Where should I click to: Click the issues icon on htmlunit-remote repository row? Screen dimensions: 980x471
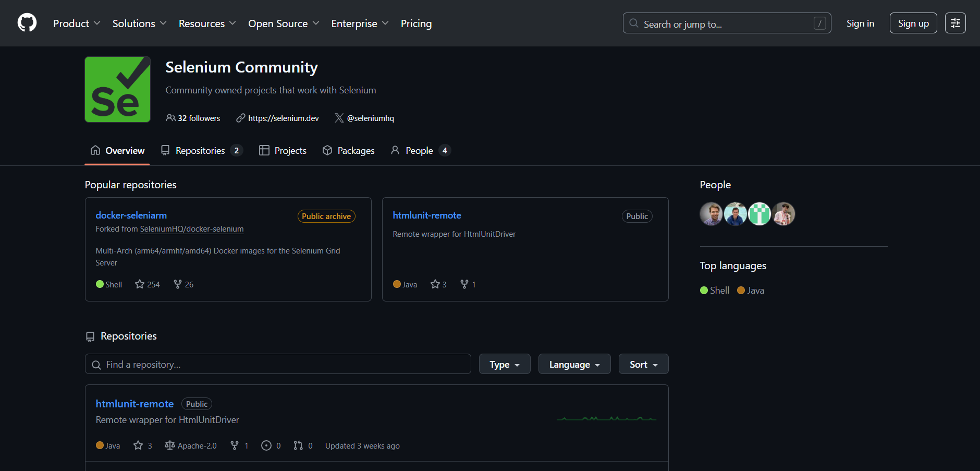tap(266, 445)
